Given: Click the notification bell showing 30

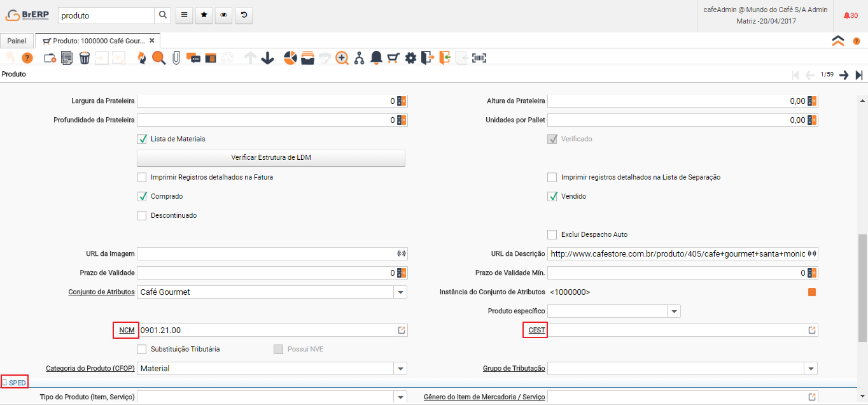Looking at the screenshot, I should coord(850,15).
